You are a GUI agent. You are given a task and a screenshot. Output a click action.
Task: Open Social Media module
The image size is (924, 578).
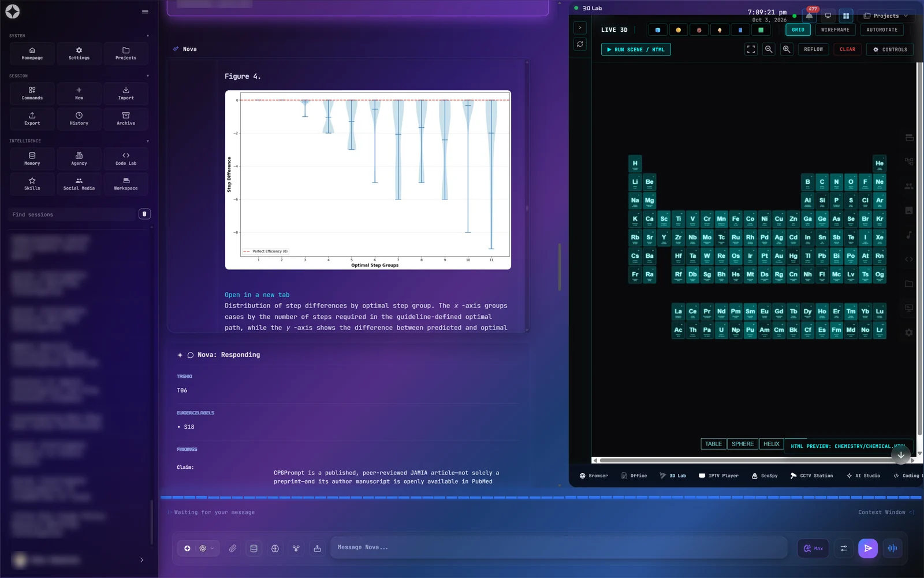(79, 184)
